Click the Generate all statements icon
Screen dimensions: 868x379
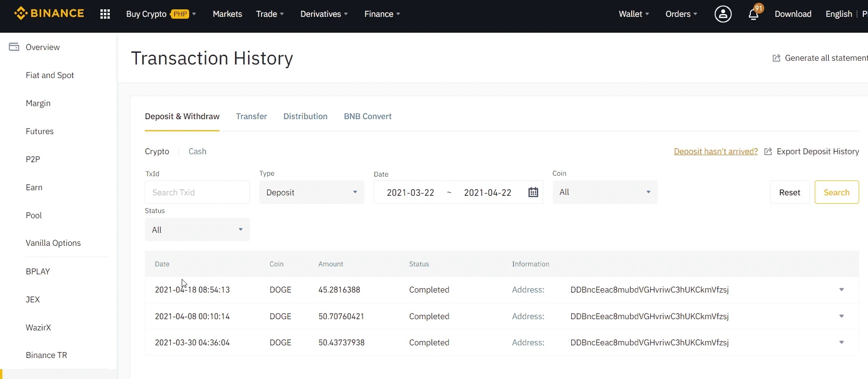[x=776, y=58]
